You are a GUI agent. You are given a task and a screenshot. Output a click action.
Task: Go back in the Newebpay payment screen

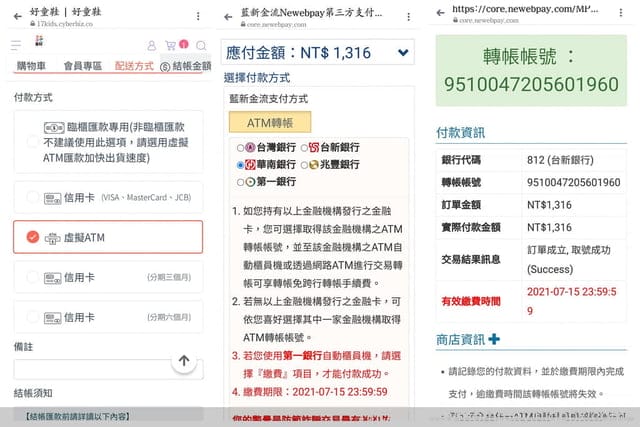[x=228, y=17]
